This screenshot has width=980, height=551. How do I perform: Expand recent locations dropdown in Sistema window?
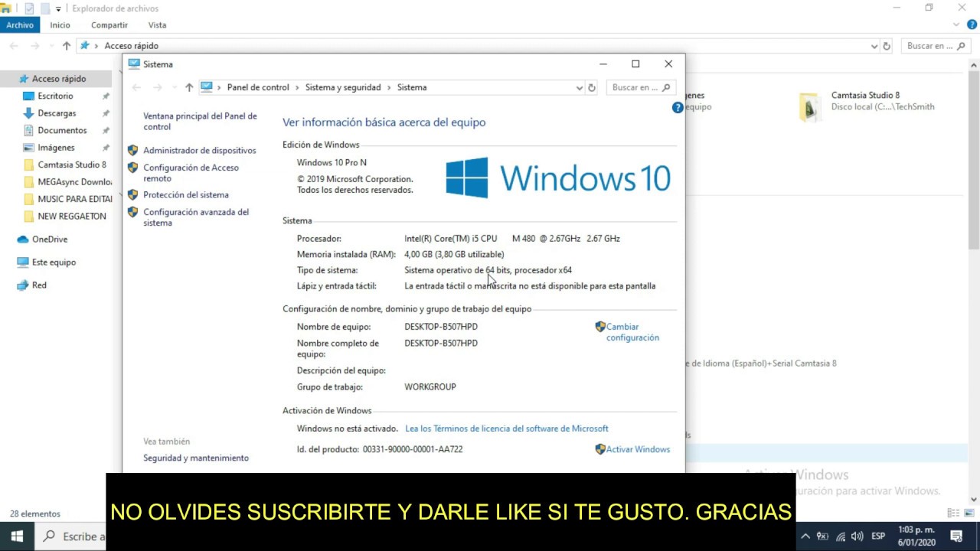point(175,88)
